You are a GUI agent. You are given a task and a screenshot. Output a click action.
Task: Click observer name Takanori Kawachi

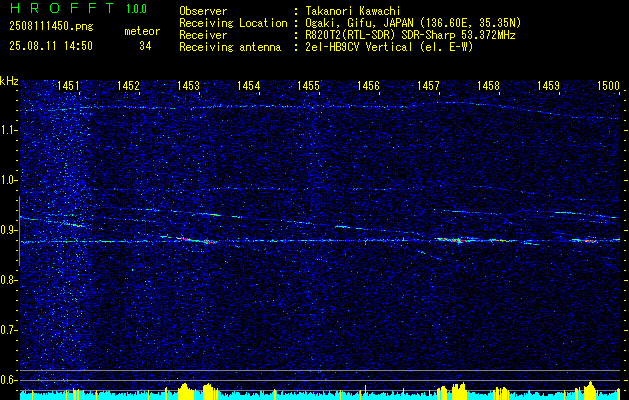[353, 11]
